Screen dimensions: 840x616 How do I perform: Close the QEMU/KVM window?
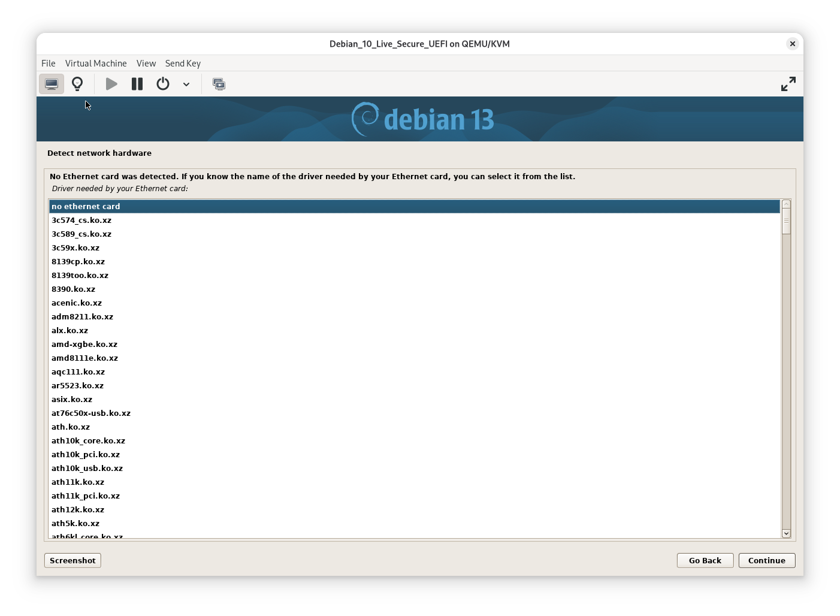pyautogui.click(x=792, y=44)
